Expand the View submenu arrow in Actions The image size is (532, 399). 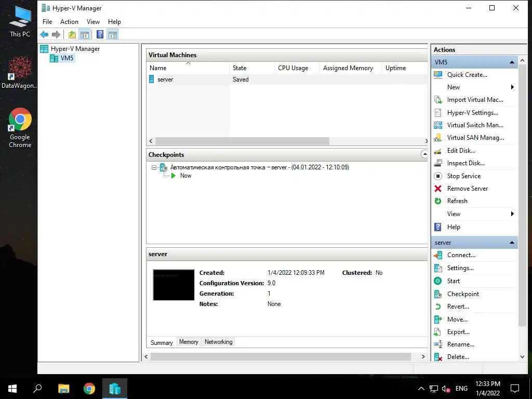point(512,214)
